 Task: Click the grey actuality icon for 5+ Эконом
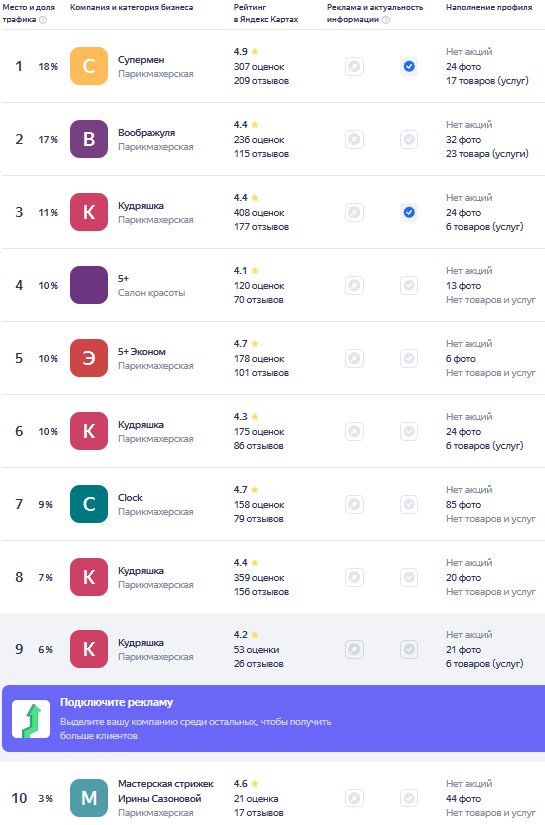pyautogui.click(x=409, y=358)
